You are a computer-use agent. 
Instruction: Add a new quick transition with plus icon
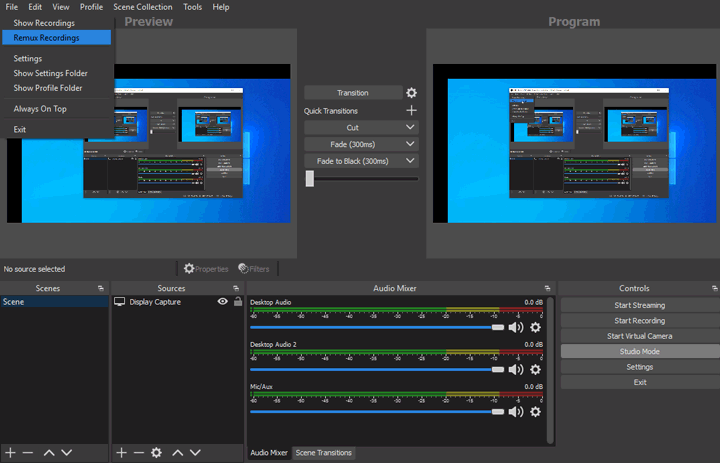411,111
